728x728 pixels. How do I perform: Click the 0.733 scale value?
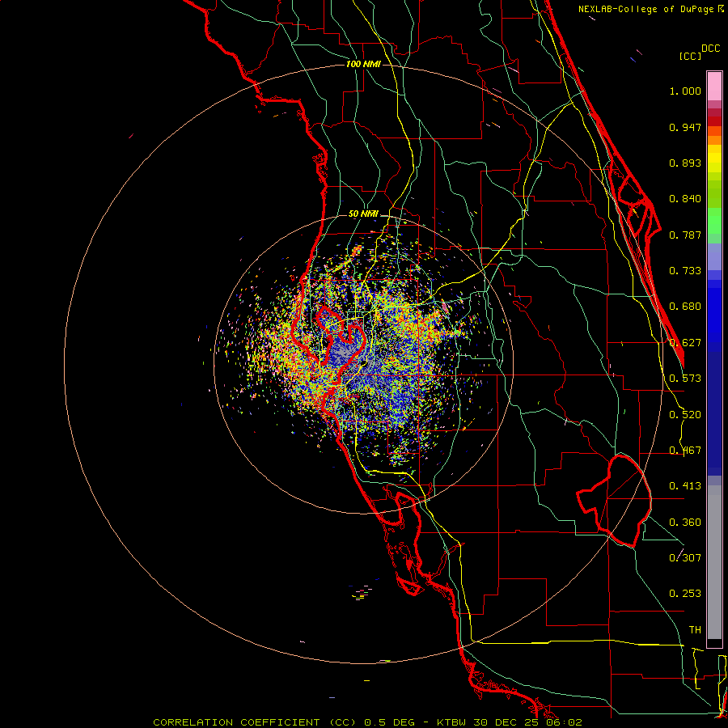685,271
